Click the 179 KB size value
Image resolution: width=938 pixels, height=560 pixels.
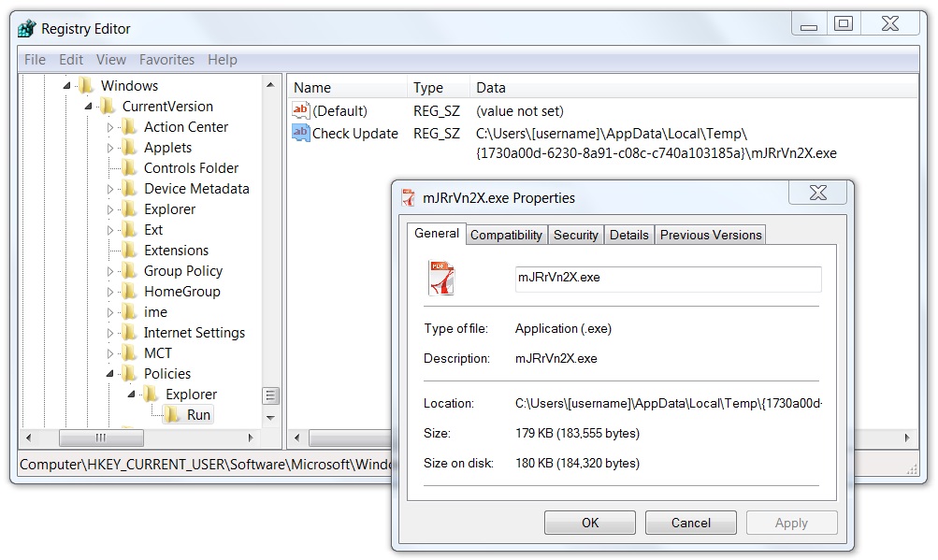pyautogui.click(x=577, y=433)
